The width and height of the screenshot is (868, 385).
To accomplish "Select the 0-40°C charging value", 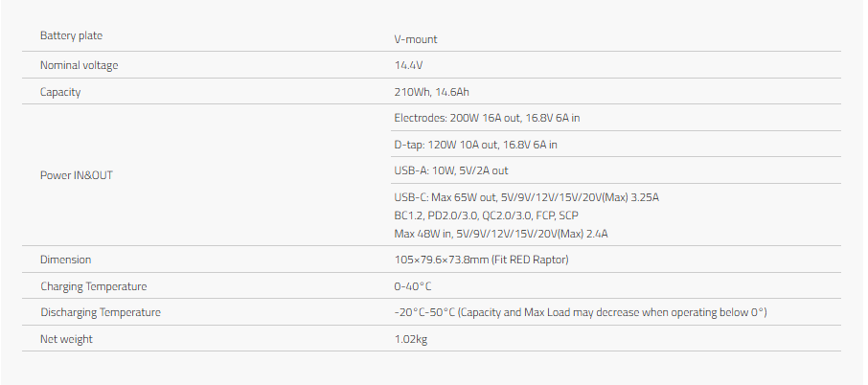I will (412, 286).
